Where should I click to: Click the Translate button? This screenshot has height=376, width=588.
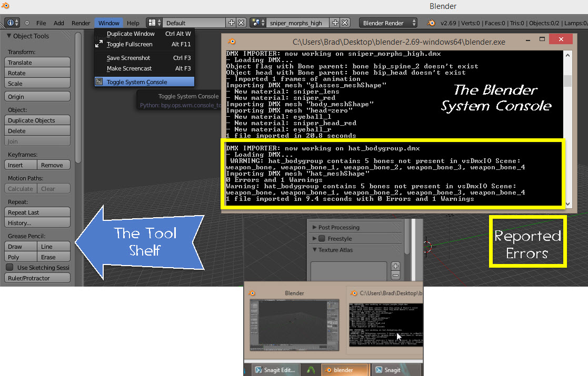click(37, 63)
